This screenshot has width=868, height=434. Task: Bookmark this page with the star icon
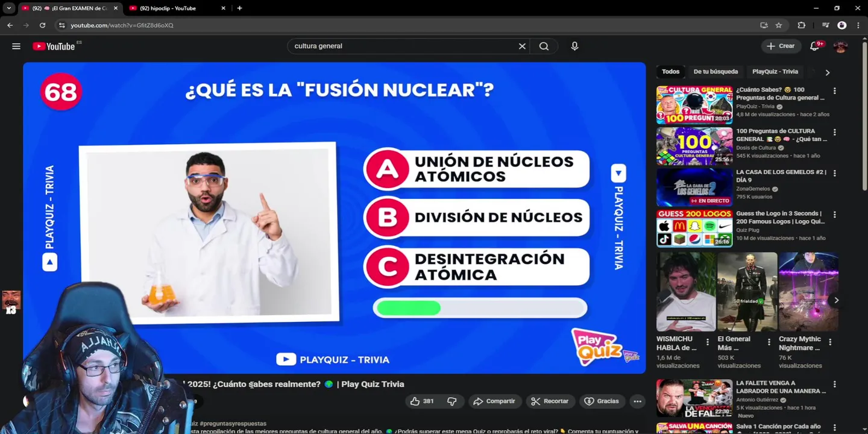779,25
